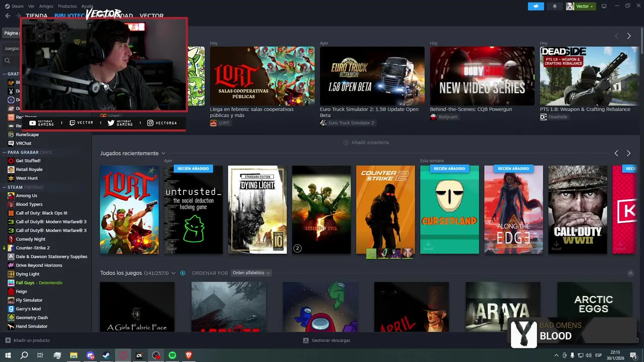Open the Todos los juegos dropdown chevron
Viewport: 644px width, 362px height.
click(174, 273)
